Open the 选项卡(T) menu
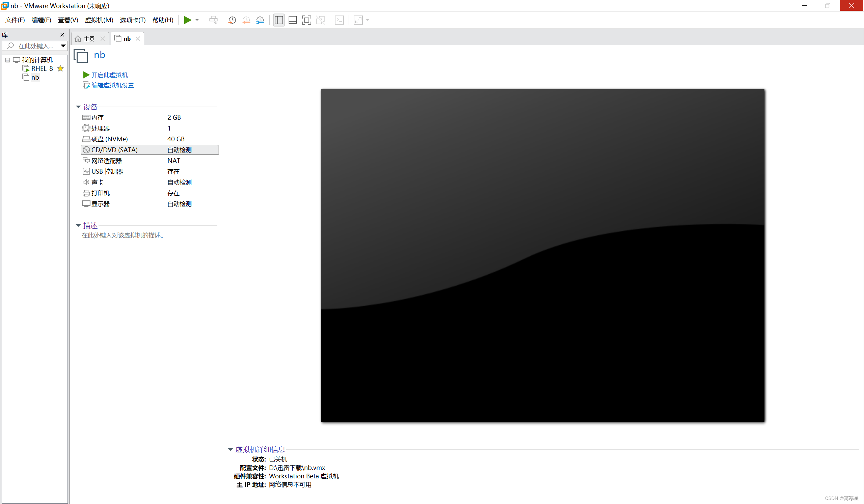Screen dimensions: 864x504 pyautogui.click(x=133, y=20)
